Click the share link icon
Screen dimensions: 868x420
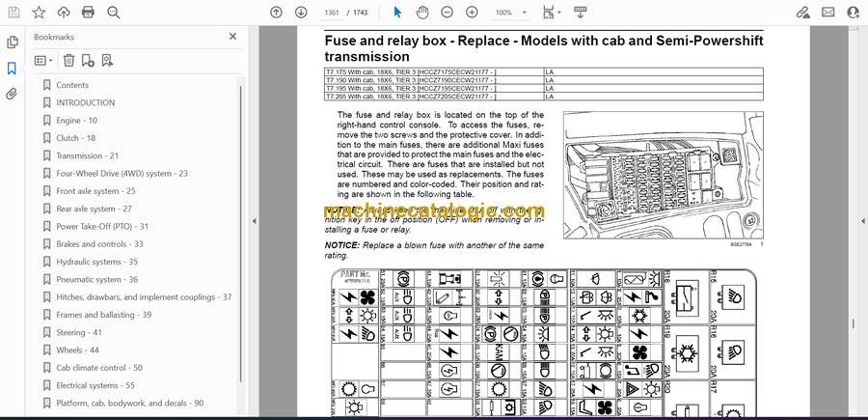click(802, 13)
